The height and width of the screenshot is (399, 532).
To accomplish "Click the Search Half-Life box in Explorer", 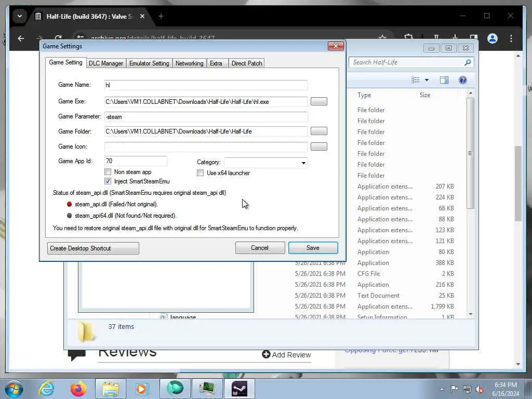I will 407,62.
